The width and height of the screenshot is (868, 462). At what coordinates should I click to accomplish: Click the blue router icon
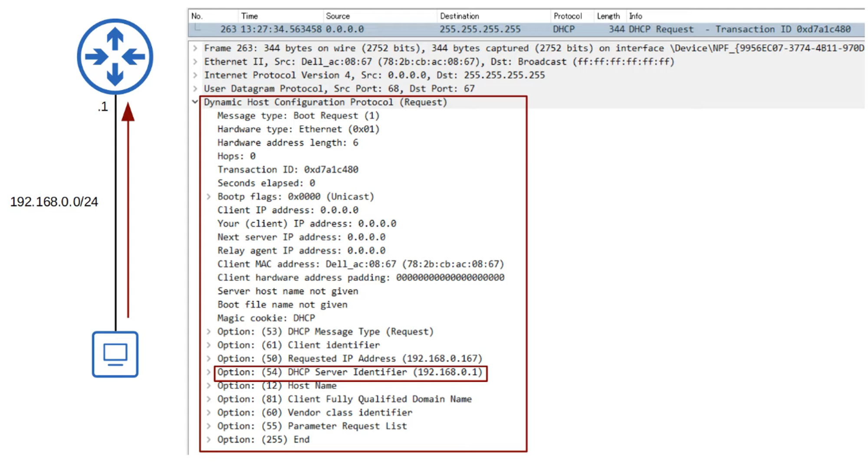[115, 56]
